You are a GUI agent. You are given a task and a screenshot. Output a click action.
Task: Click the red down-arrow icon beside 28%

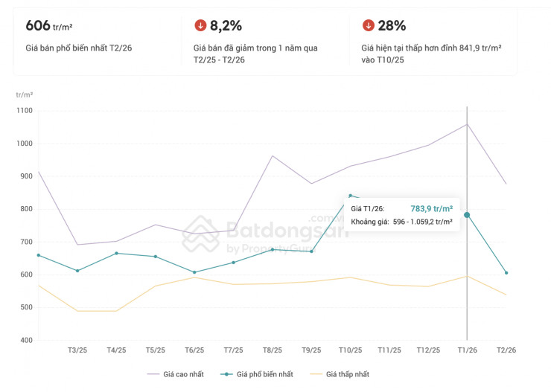(368, 26)
